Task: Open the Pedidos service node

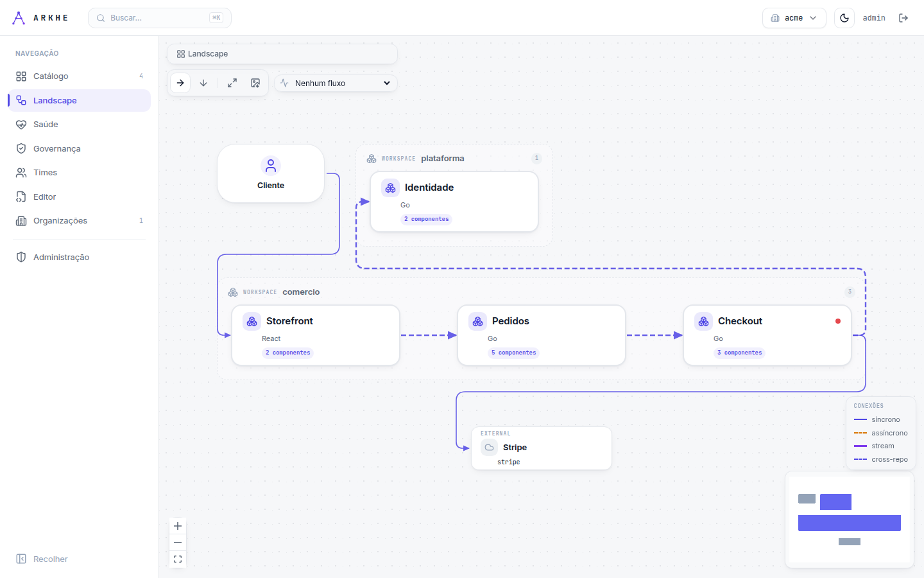Action: pyautogui.click(x=542, y=335)
